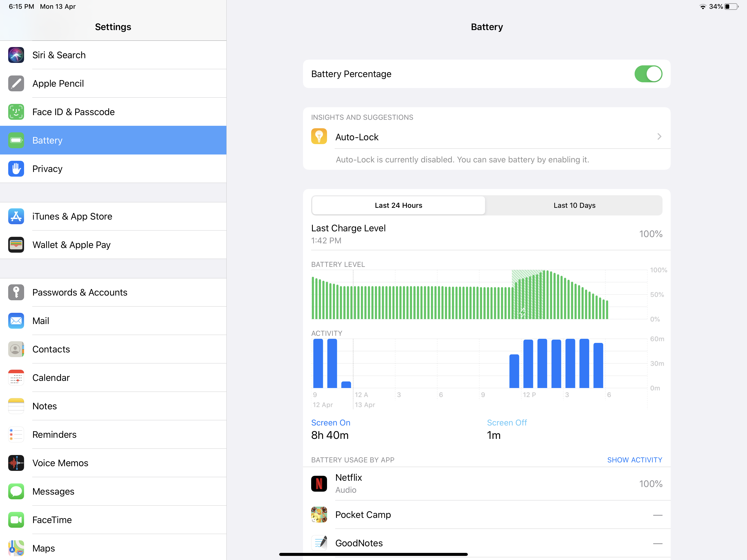Tap the Wi-Fi status bar icon
Image resolution: width=747 pixels, height=560 pixels.
(x=702, y=7)
